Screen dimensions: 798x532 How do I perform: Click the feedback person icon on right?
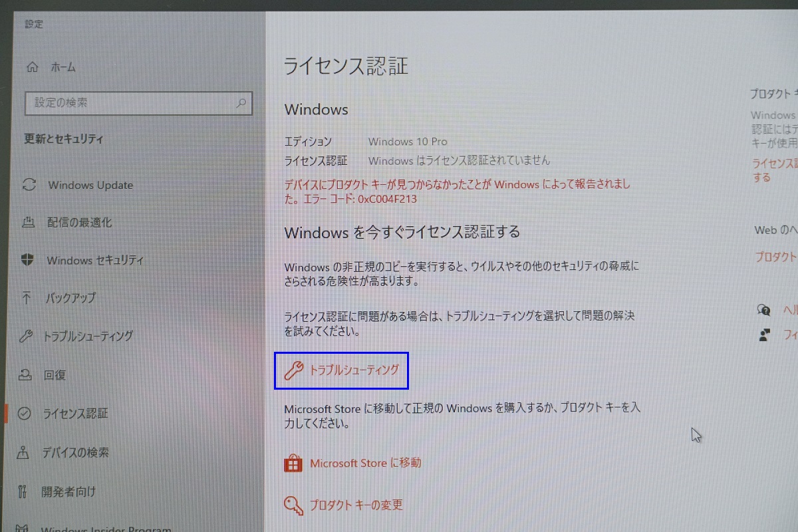[765, 334]
